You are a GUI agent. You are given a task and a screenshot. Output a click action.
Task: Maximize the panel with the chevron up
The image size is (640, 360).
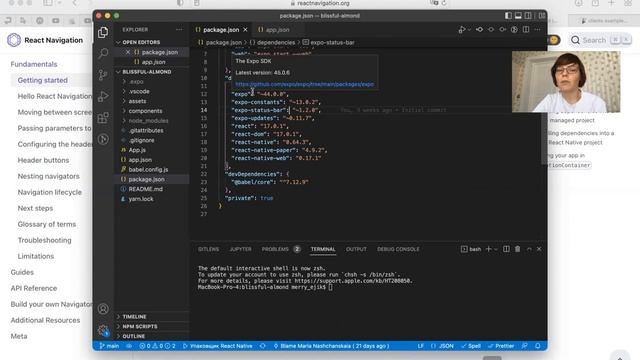529,249
